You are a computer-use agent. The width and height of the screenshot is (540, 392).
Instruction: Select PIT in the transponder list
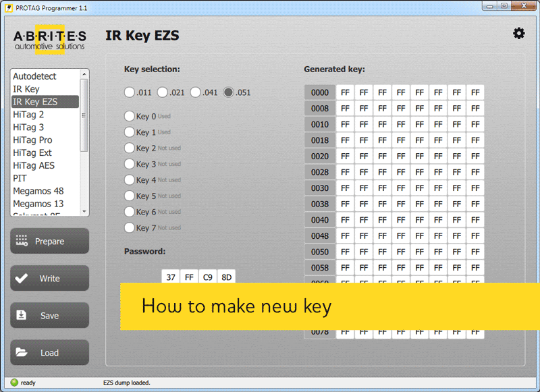tap(45, 178)
